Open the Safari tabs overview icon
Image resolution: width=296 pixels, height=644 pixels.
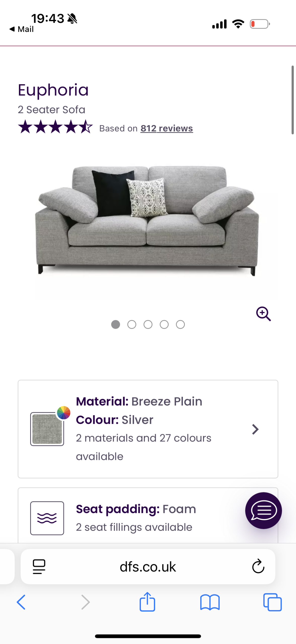point(272,602)
